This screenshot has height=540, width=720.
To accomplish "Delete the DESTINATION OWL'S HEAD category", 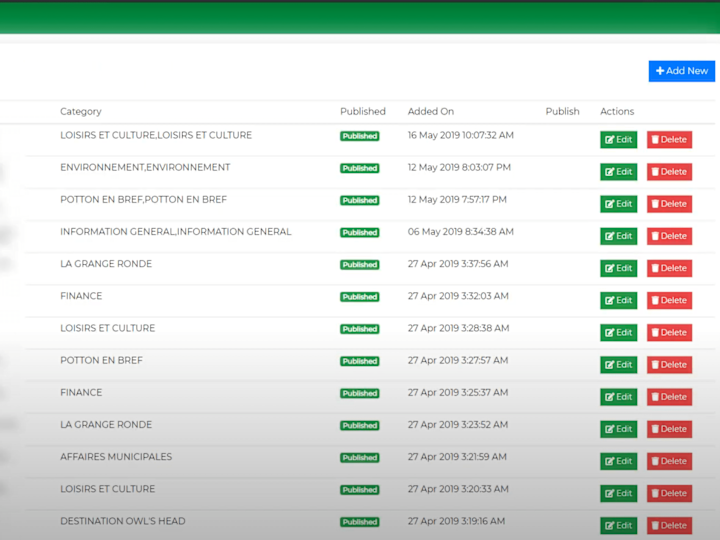I will pos(669,525).
